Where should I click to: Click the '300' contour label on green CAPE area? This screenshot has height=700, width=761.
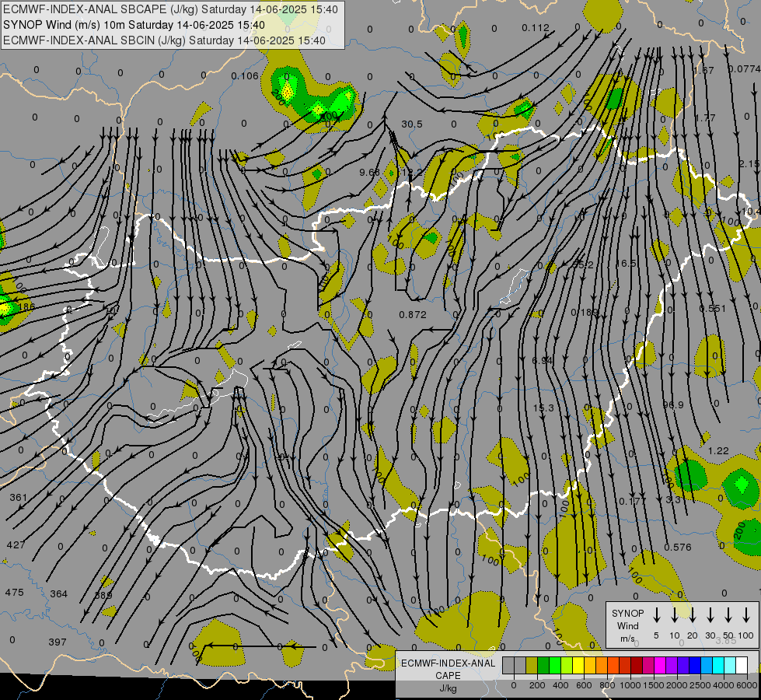(x=329, y=116)
